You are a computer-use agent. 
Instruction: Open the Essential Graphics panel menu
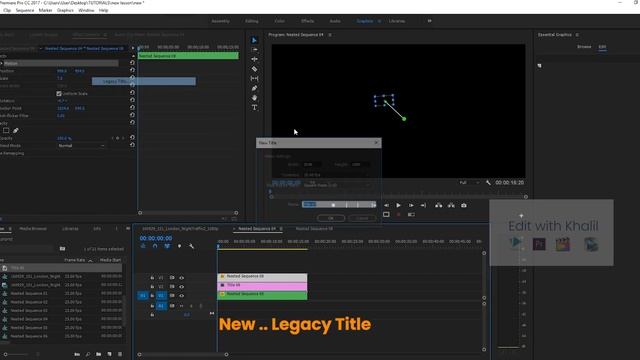(577, 35)
